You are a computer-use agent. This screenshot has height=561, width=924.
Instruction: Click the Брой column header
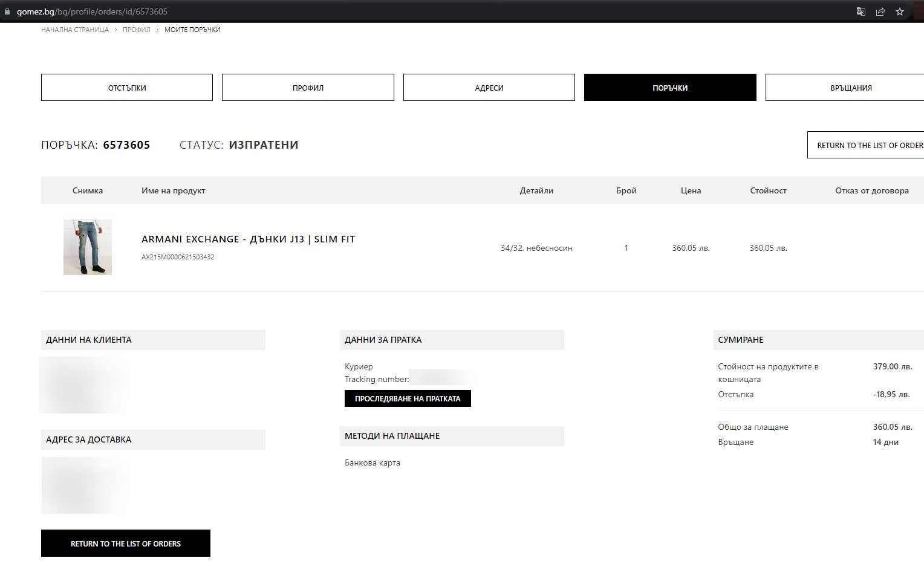pos(626,190)
